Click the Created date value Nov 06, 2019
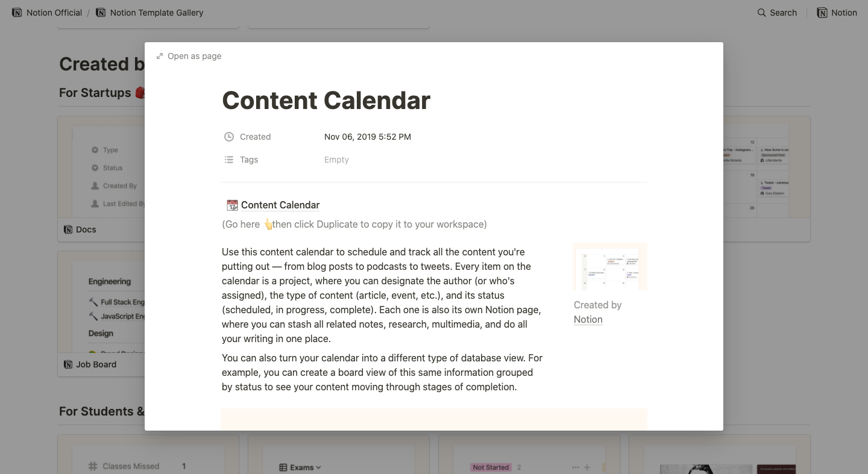Viewport: 868px width, 474px height. click(x=367, y=137)
